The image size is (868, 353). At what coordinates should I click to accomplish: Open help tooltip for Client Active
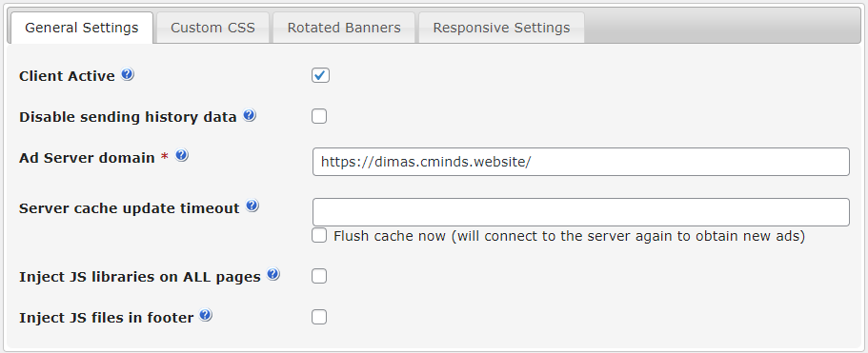coord(128,74)
